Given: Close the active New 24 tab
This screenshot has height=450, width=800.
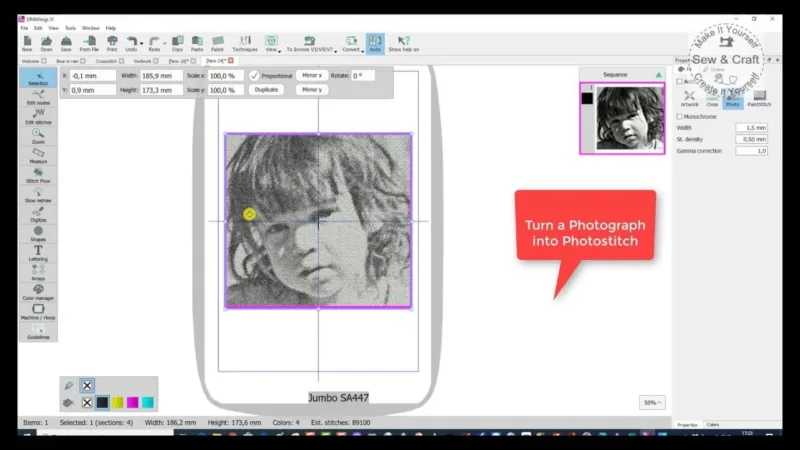Looking at the screenshot, I should (231, 61).
